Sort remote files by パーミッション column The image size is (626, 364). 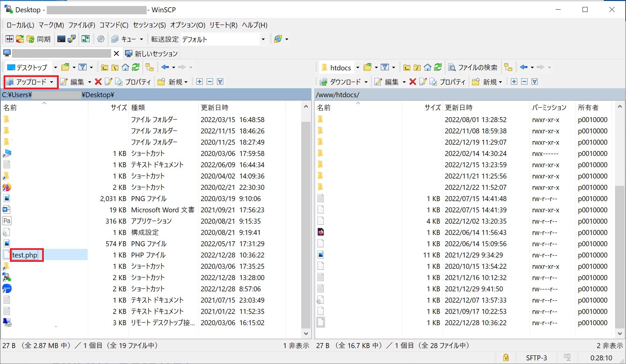[x=549, y=108]
